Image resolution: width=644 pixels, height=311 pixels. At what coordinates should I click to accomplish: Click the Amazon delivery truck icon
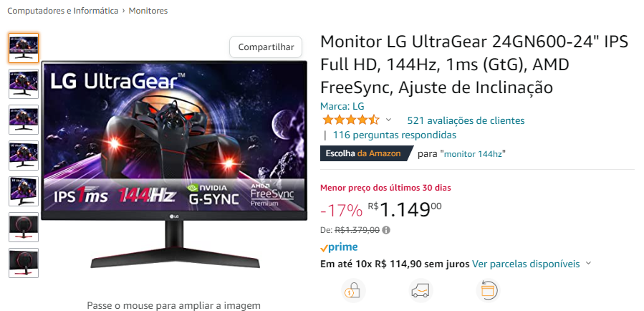421,290
